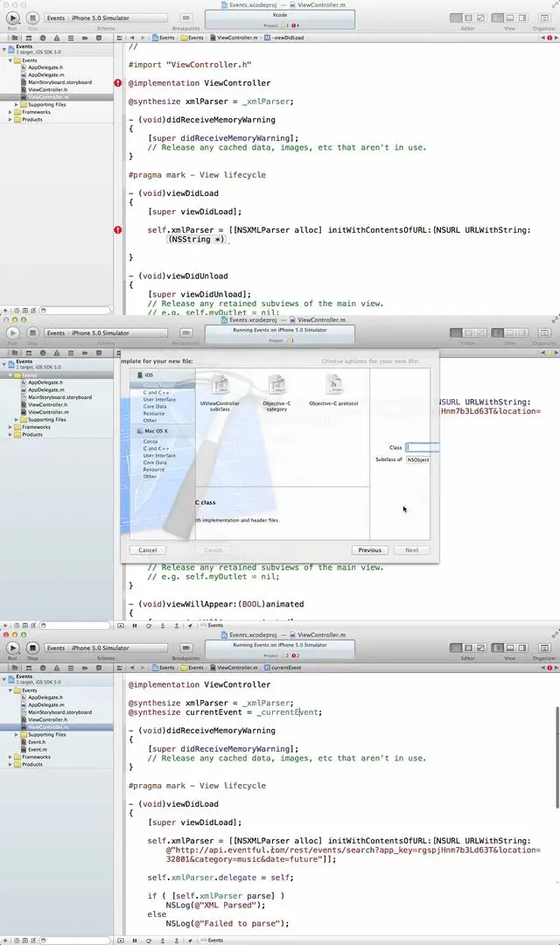Image resolution: width=560 pixels, height=945 pixels.
Task: Select the version editor in the top window
Action: [x=480, y=18]
